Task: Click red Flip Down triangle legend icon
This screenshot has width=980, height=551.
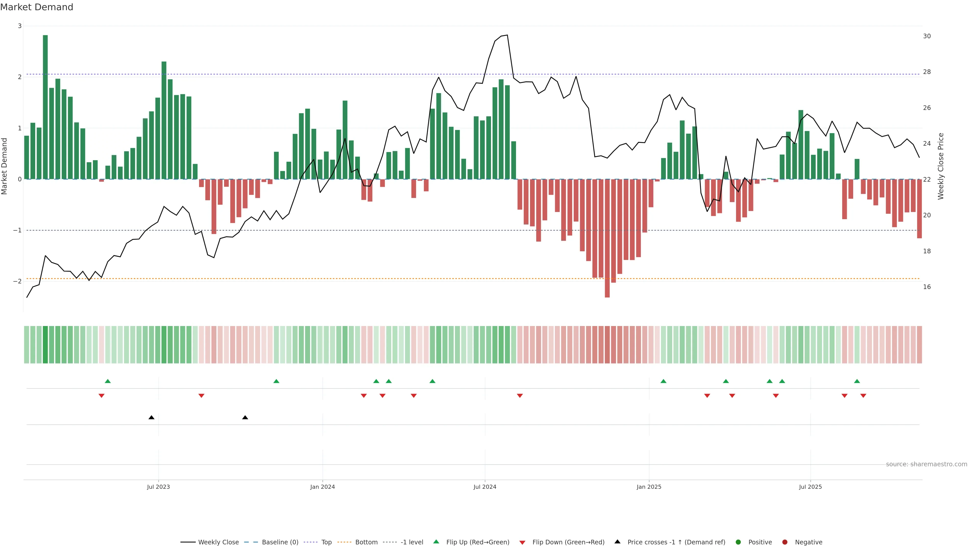Action: (x=522, y=542)
